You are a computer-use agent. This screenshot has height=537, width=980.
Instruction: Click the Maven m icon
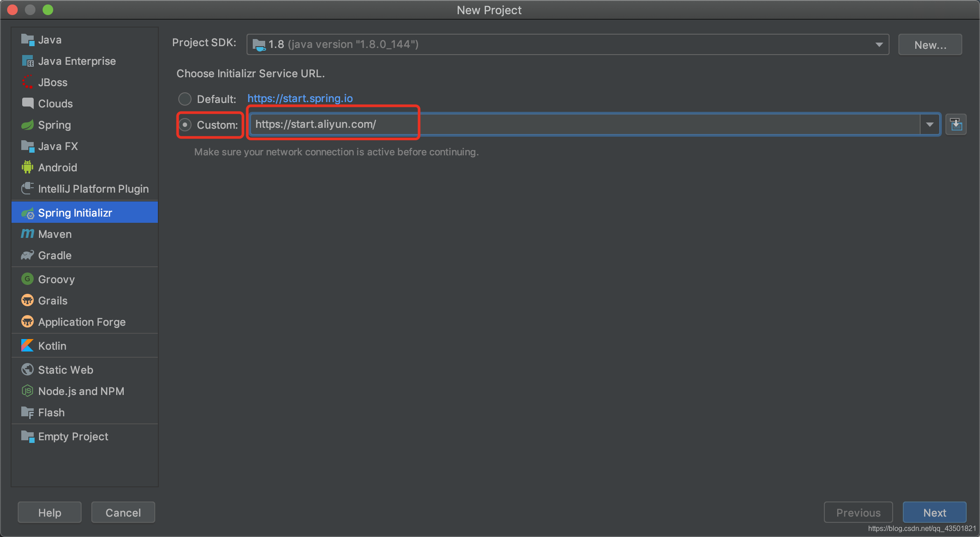[x=27, y=234]
